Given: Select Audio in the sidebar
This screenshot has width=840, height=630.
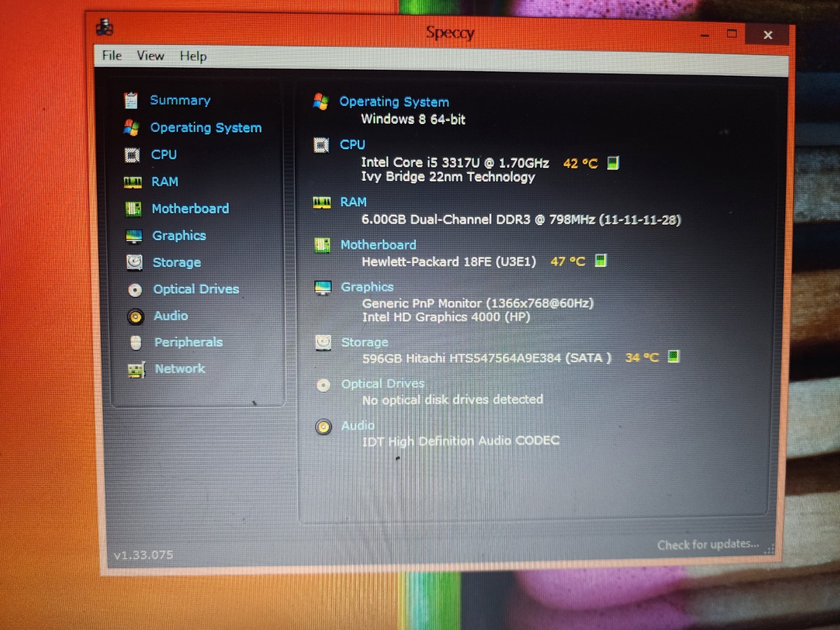Looking at the screenshot, I should coord(171,316).
